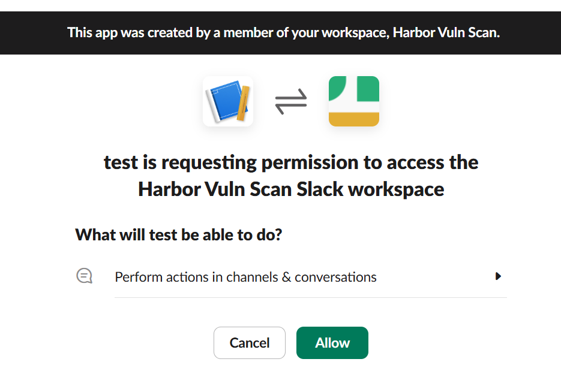Click the chat bubble permission icon
This screenshot has width=561, height=392.
(x=85, y=276)
